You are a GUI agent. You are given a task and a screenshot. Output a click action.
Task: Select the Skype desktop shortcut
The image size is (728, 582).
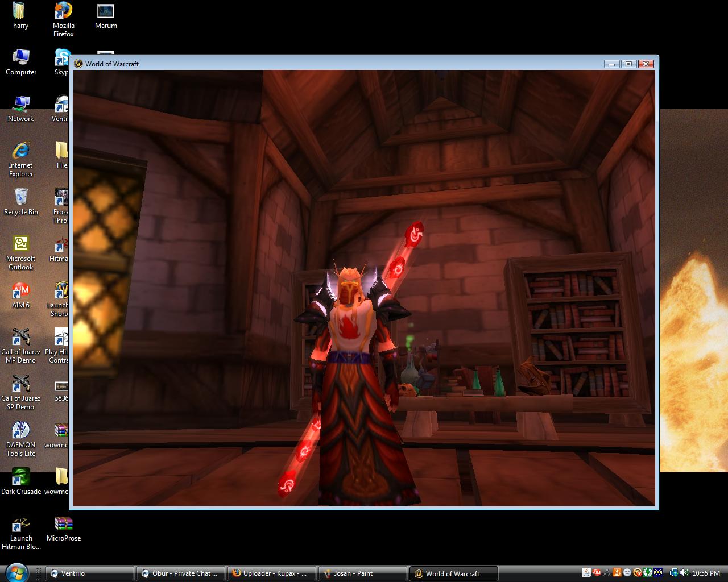coord(61,62)
